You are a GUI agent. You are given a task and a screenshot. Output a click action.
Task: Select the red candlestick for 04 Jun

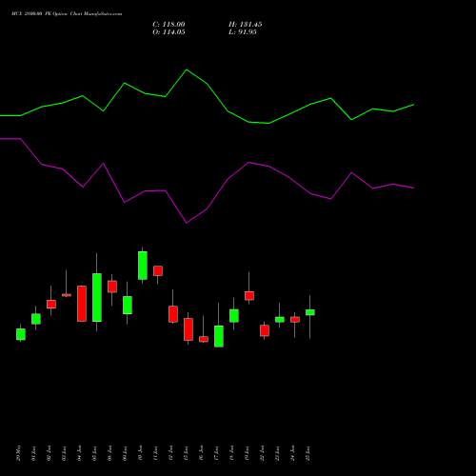click(x=82, y=304)
